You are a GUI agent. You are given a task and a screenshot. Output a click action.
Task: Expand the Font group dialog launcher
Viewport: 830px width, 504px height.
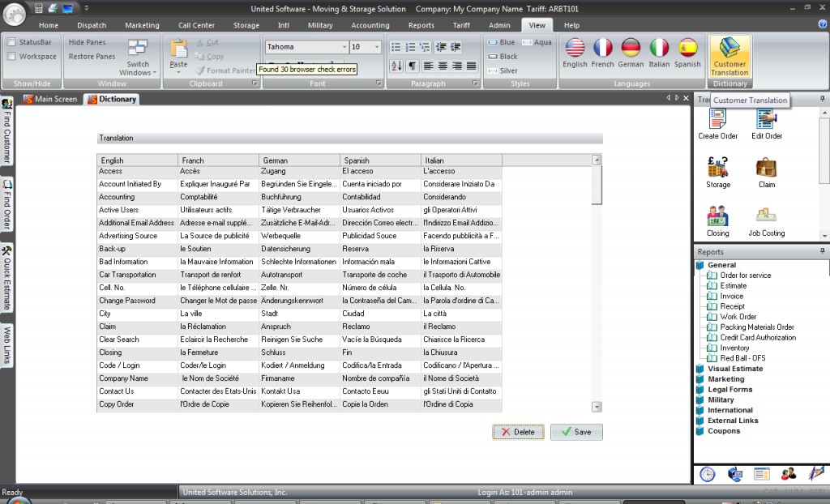click(x=379, y=83)
